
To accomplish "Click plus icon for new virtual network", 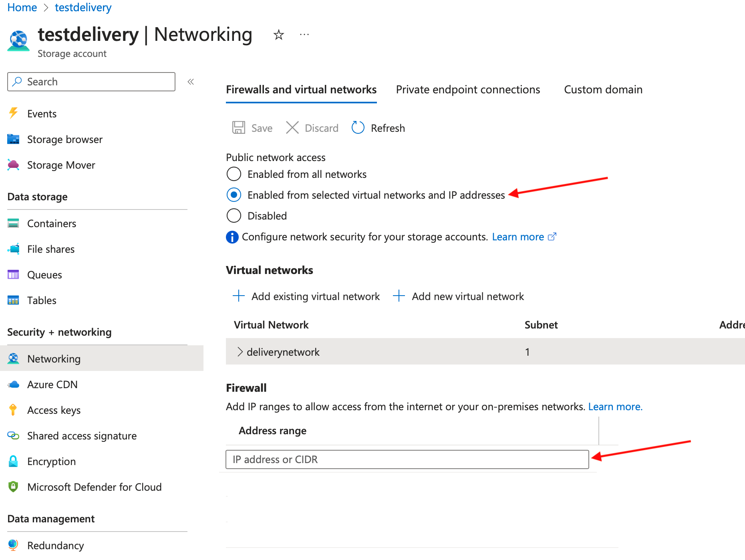I will 399,296.
